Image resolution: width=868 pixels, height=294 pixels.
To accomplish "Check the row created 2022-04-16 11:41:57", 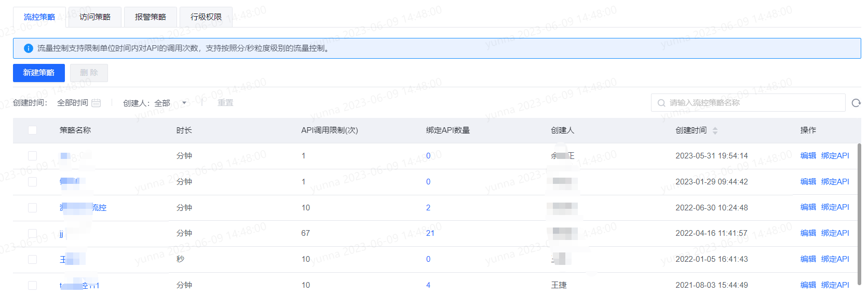I will 32,233.
